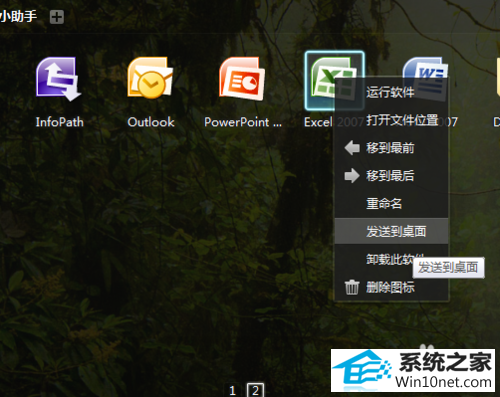
Task: Choose 运行软件 from the context menu
Action: tap(391, 92)
